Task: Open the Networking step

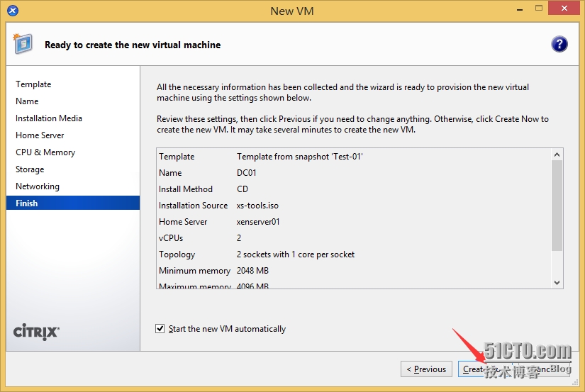Action: pyautogui.click(x=38, y=186)
